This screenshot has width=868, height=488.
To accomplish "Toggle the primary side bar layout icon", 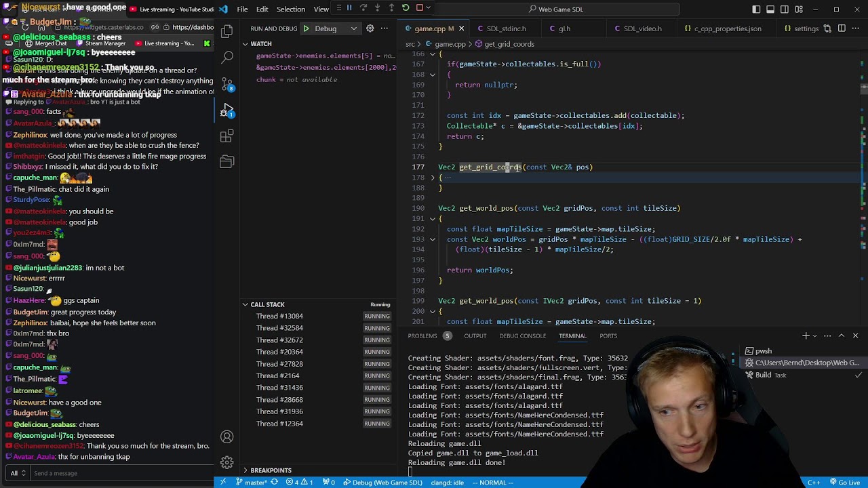I will (756, 9).
